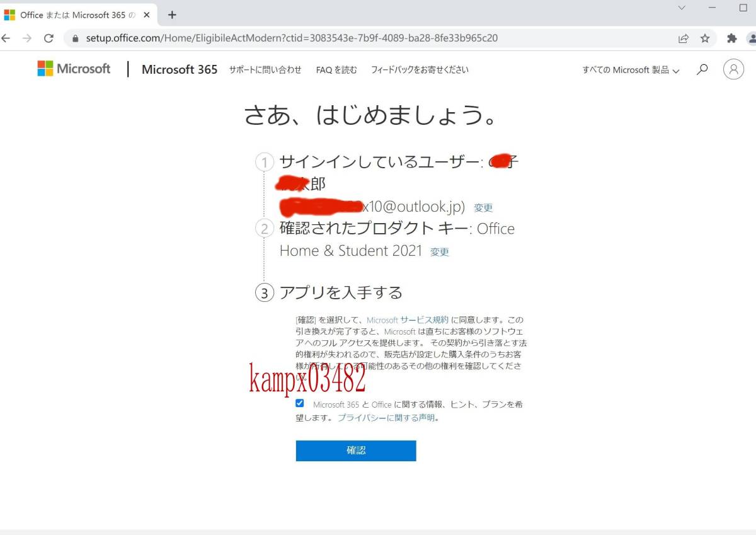Uncheck the Microsoft 365 info and tips checkbox
756x535 pixels.
click(x=300, y=403)
